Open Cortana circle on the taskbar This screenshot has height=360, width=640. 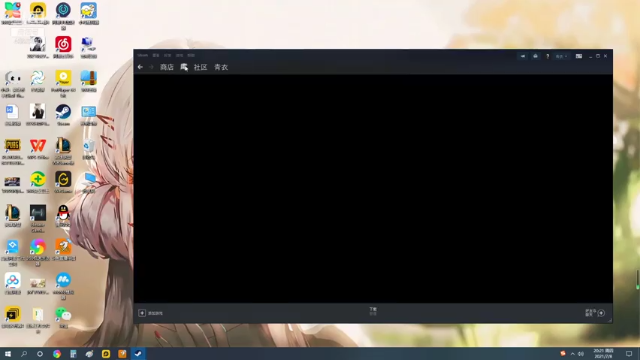pos(40,353)
